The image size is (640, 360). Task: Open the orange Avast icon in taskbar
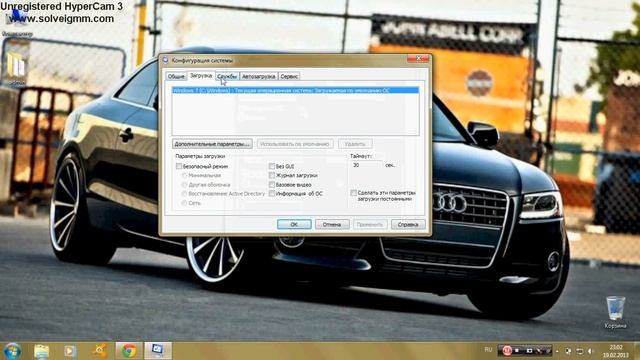99,351
